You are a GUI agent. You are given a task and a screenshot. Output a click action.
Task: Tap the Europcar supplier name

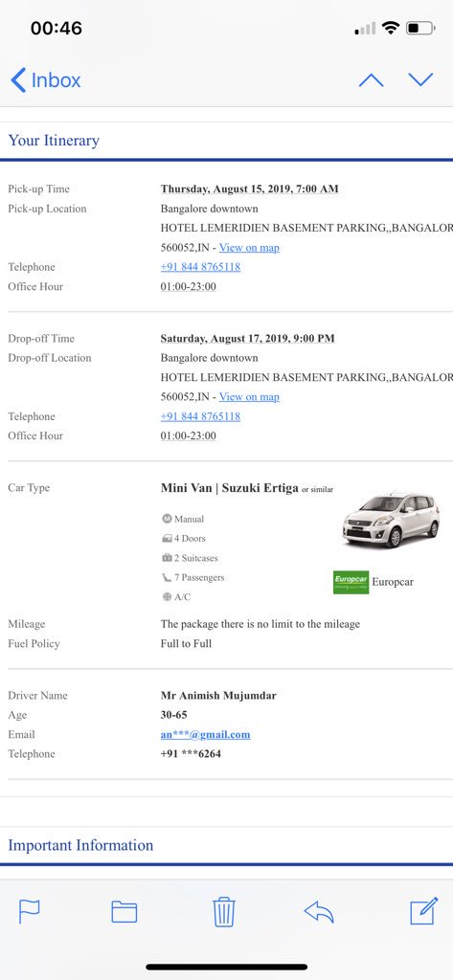(393, 582)
